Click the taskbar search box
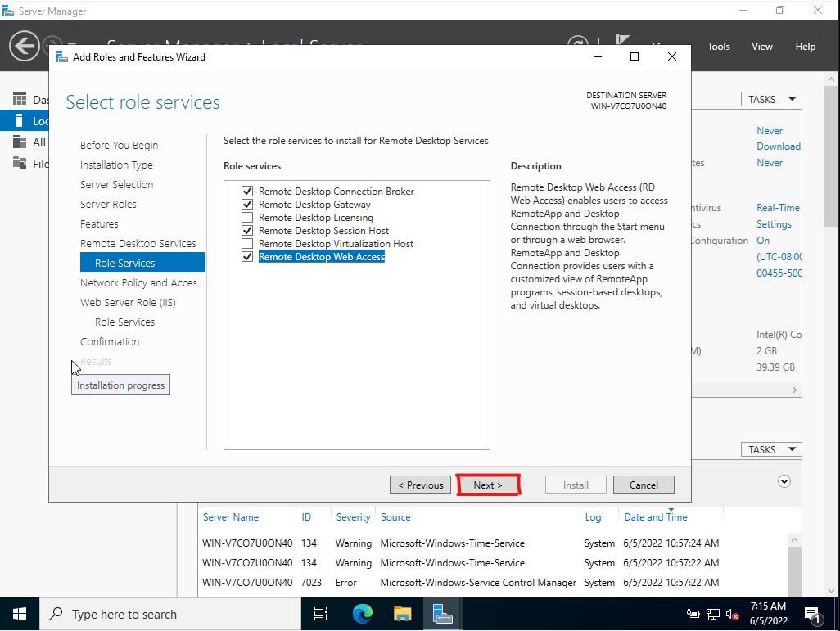The height and width of the screenshot is (631, 840). 169,614
